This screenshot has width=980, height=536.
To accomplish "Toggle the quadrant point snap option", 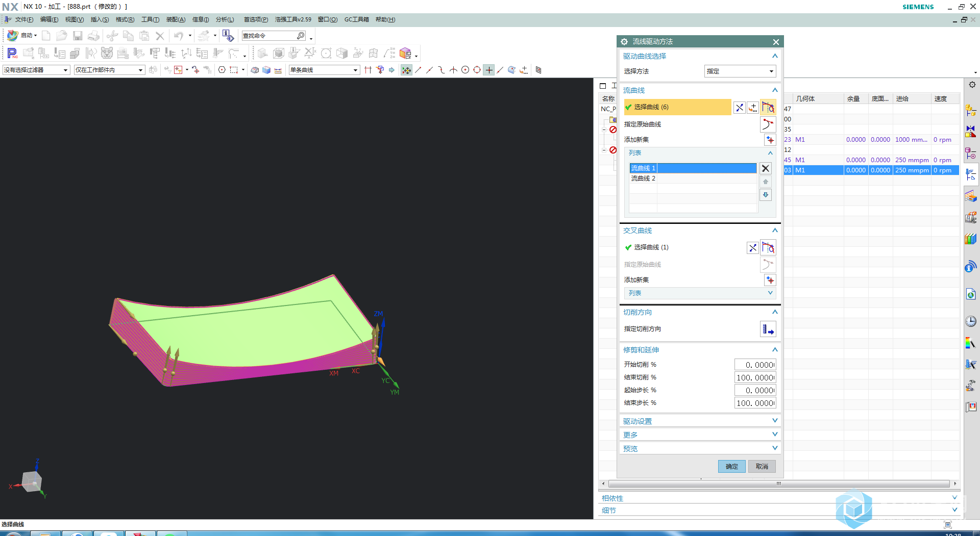I will (x=477, y=70).
